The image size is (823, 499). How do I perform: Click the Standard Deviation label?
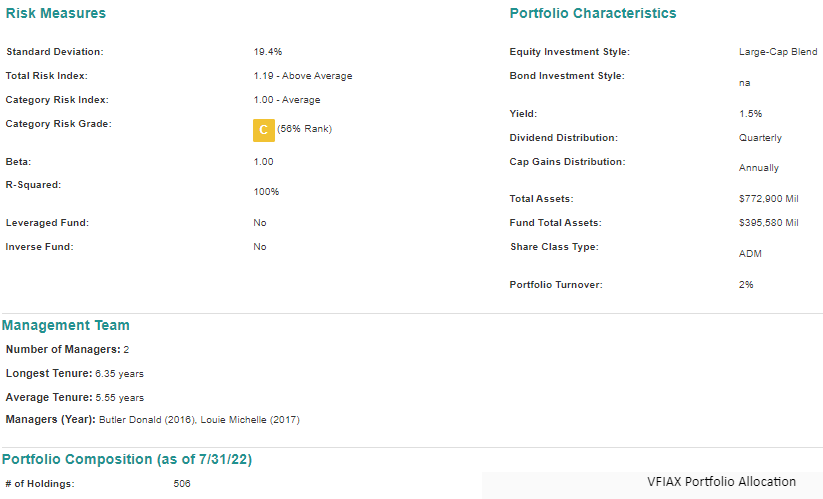(x=55, y=51)
